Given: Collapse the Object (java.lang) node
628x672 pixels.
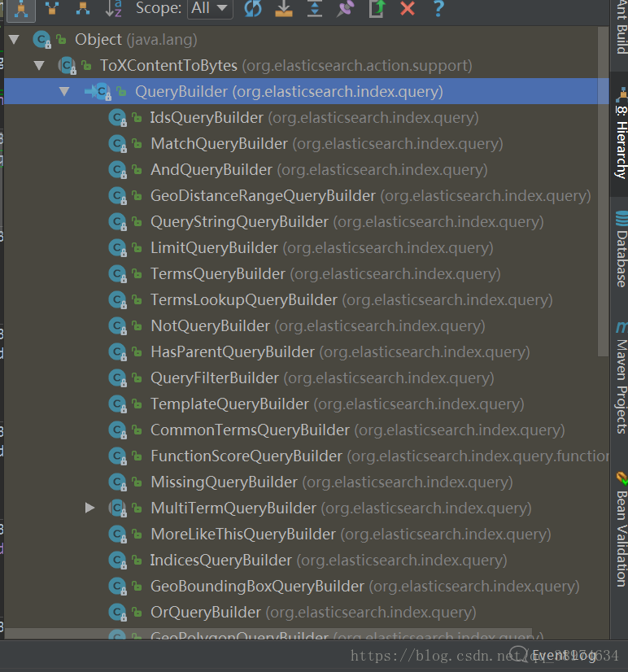Looking at the screenshot, I should coord(14,40).
